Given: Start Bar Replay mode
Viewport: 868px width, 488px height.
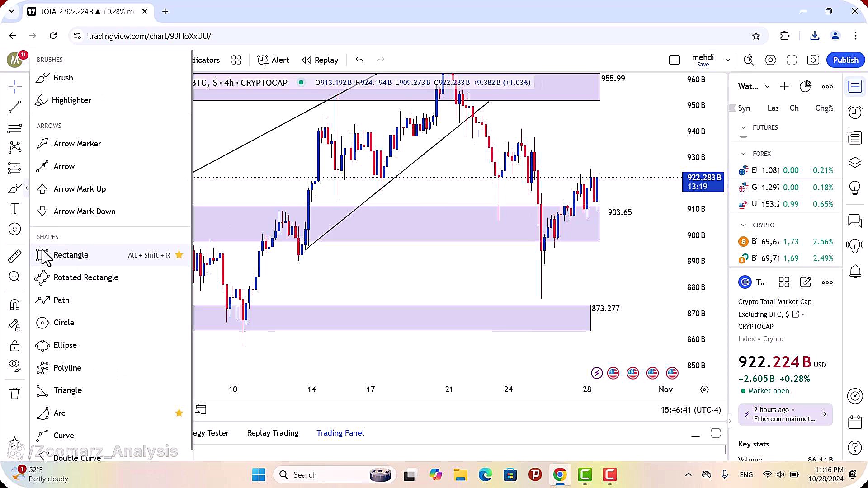Looking at the screenshot, I should tap(320, 60).
